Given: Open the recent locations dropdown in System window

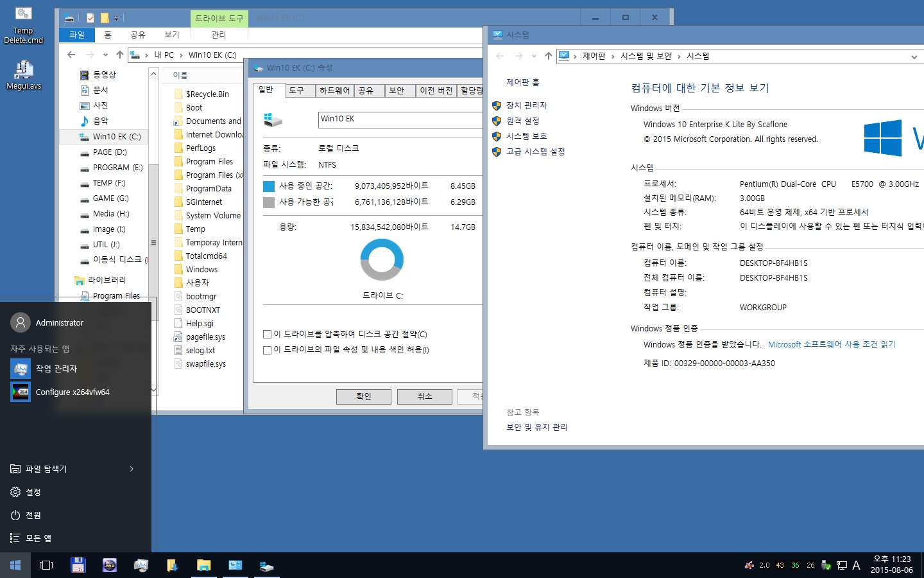Looking at the screenshot, I should 534,56.
